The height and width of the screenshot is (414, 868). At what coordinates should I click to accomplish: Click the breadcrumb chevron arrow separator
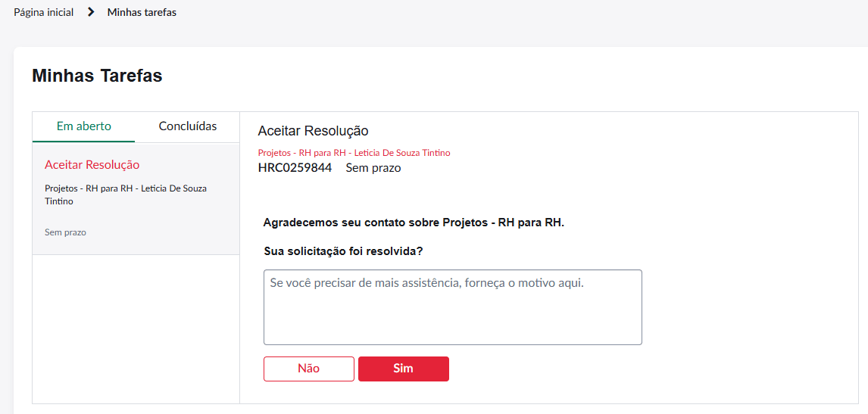92,12
